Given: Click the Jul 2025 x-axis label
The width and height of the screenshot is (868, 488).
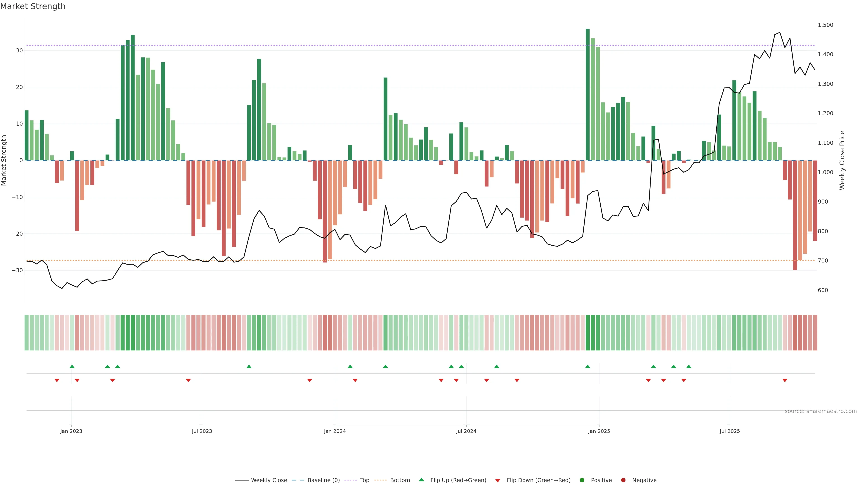Looking at the screenshot, I should coord(730,431).
